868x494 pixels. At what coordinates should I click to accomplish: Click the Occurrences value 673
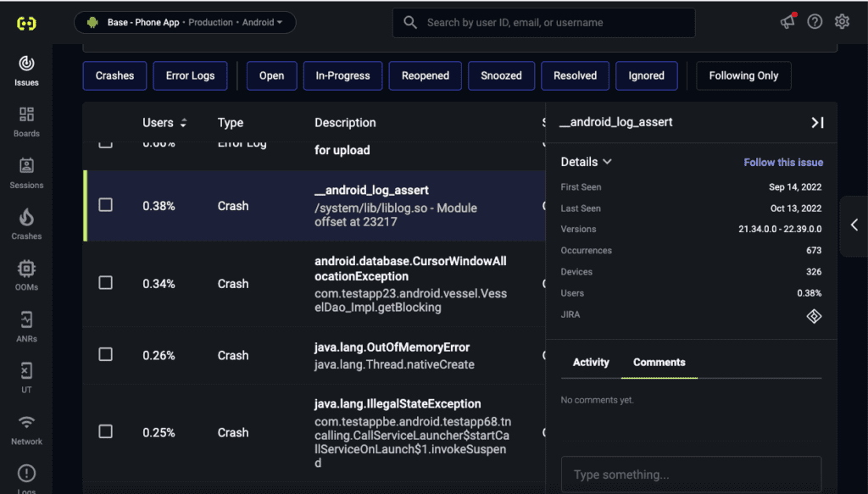[814, 251]
